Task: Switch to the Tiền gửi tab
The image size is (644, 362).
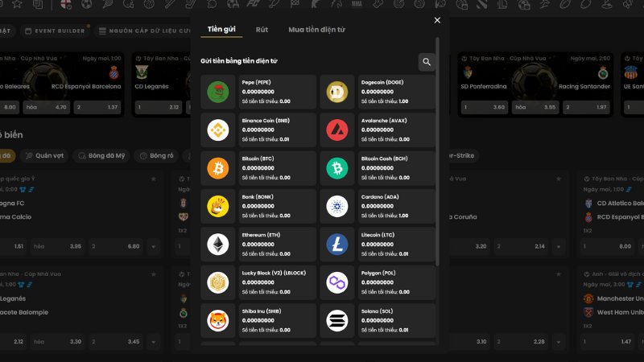Action: pos(221,29)
